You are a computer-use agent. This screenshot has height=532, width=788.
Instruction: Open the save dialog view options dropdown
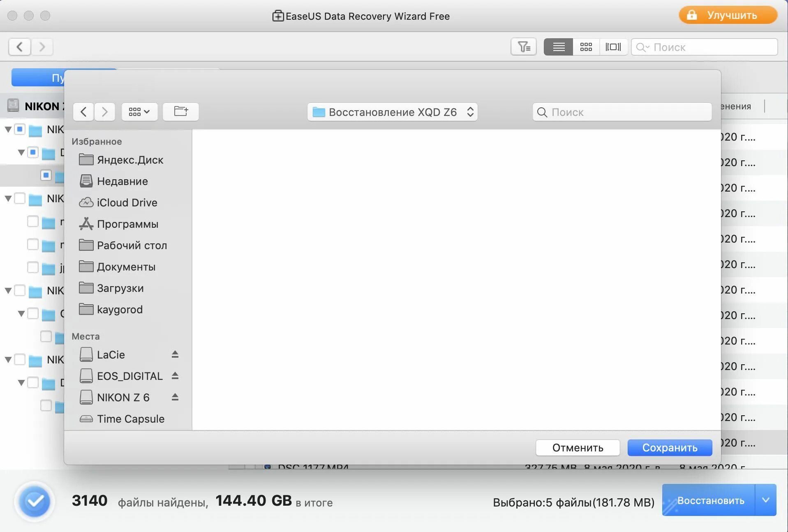tap(139, 112)
